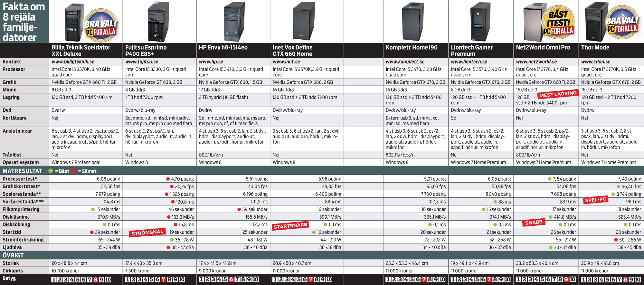The image size is (644, 285).
Task: Click the red STRÖMSNÅL tag
Action: (147, 233)
